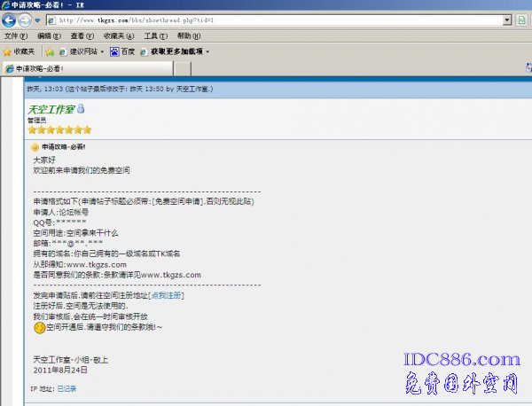The width and height of the screenshot is (532, 406).
Task: Click the back navigation button
Action: click(x=12, y=20)
